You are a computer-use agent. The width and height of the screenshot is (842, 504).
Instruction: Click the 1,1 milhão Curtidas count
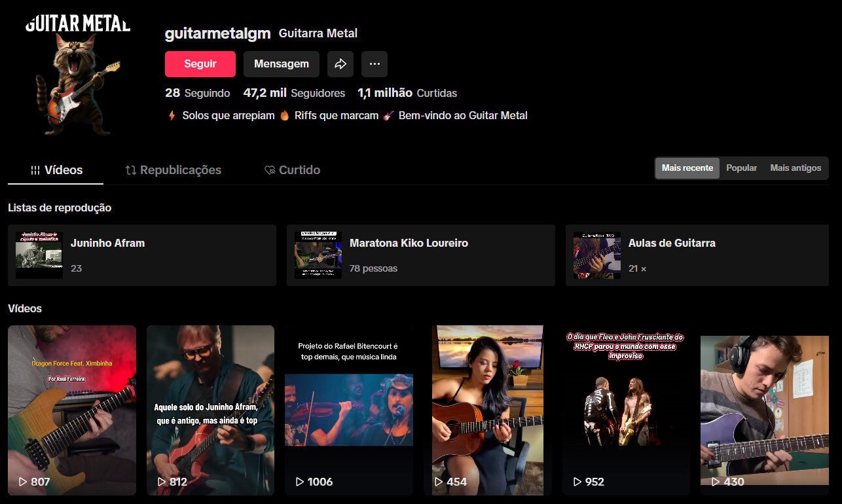[407, 93]
